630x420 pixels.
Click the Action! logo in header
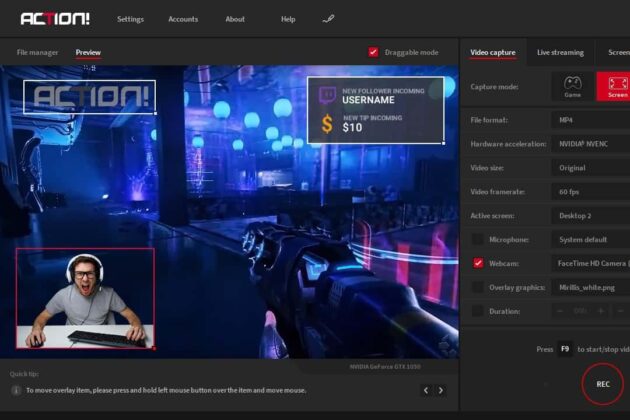(55, 19)
